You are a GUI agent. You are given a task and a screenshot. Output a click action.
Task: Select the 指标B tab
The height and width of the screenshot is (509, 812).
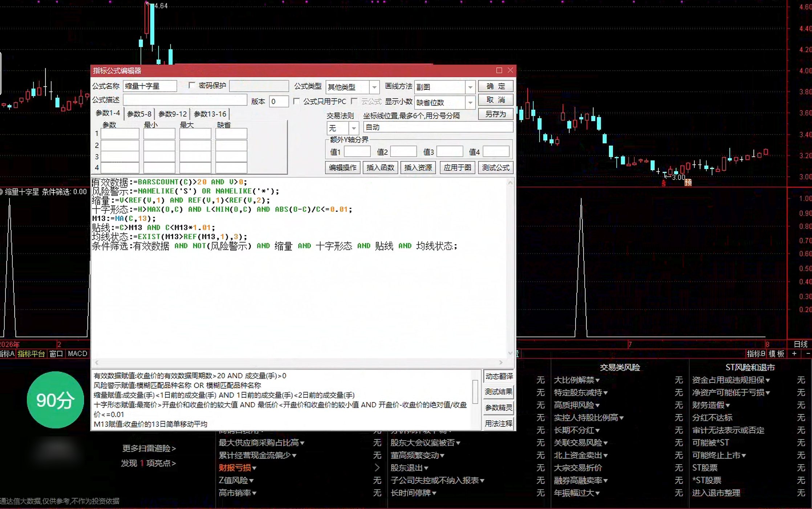pyautogui.click(x=756, y=354)
